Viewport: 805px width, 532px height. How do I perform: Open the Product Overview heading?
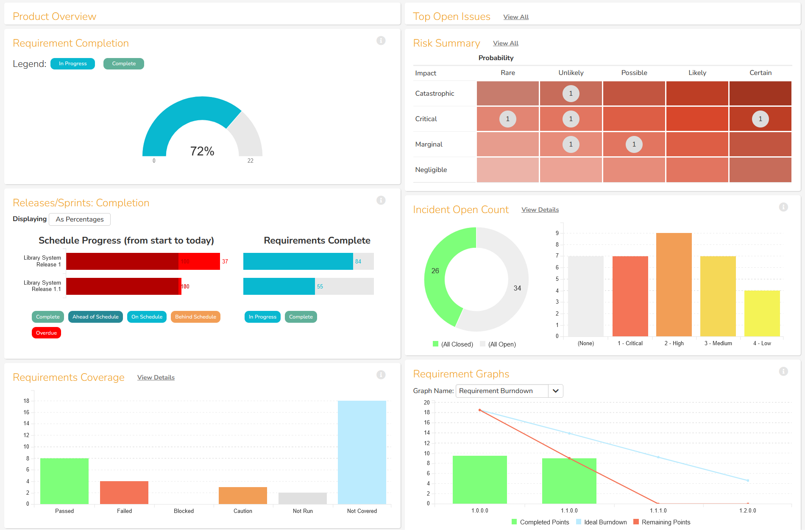(x=54, y=17)
